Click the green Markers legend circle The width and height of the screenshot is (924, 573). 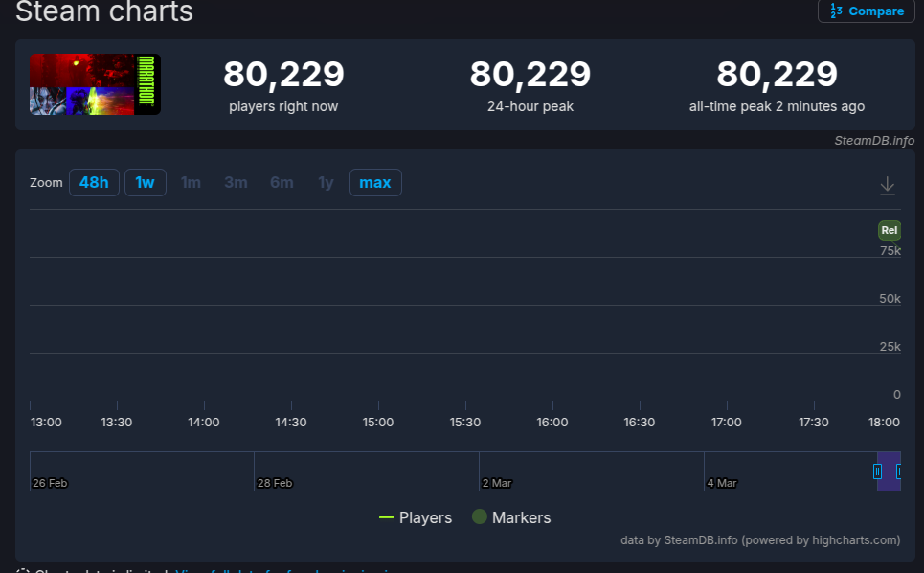coord(480,517)
